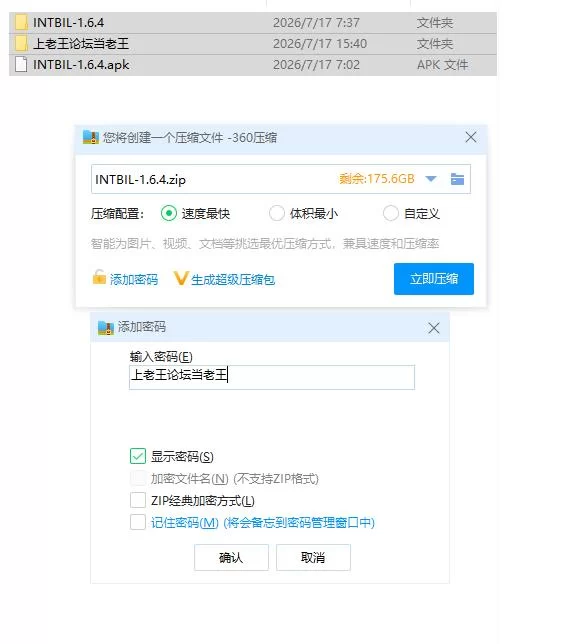Viewport: 561px width, 644px height.
Task: Click the 智能为图片、视频 description text
Action: (265, 244)
